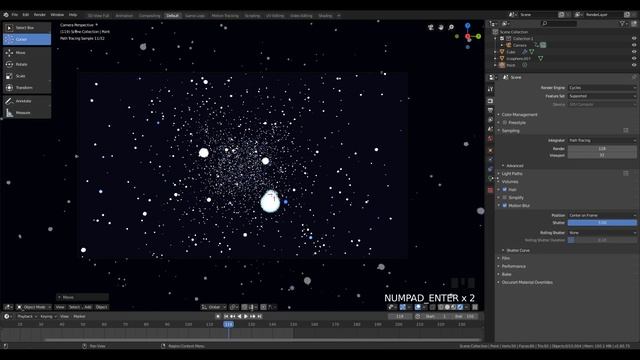This screenshot has width=640, height=360.
Task: Toggle visibility of Cube in outliner
Action: pos(634,52)
